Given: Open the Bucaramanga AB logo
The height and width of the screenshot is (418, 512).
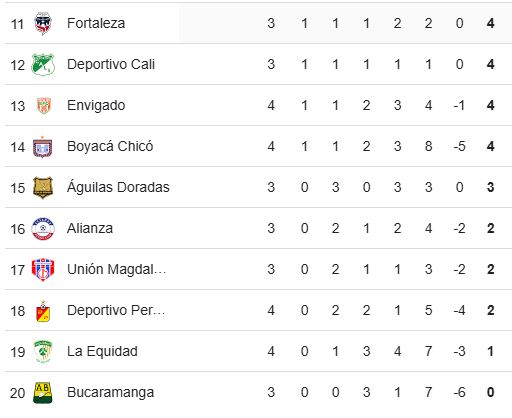Looking at the screenshot, I should [43, 393].
